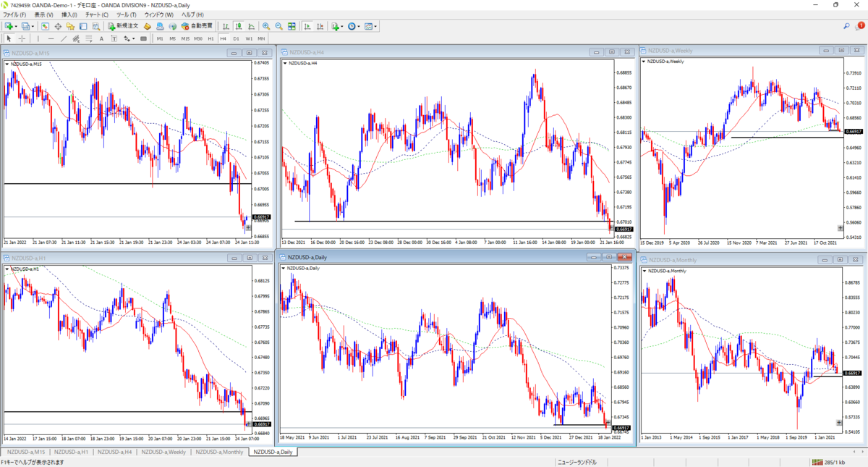Toggle chart shift from right edge

[x=320, y=26]
